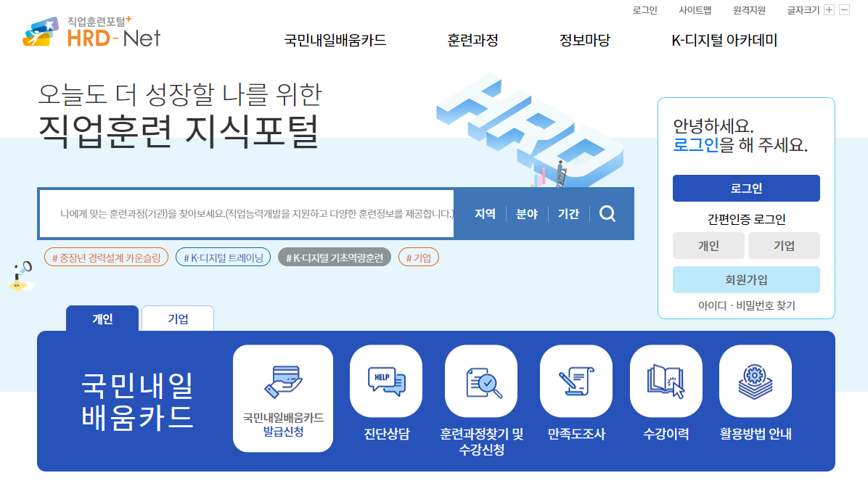Image resolution: width=868 pixels, height=494 pixels.
Task: Open 활용방법 안내 gear icon
Action: click(x=755, y=381)
